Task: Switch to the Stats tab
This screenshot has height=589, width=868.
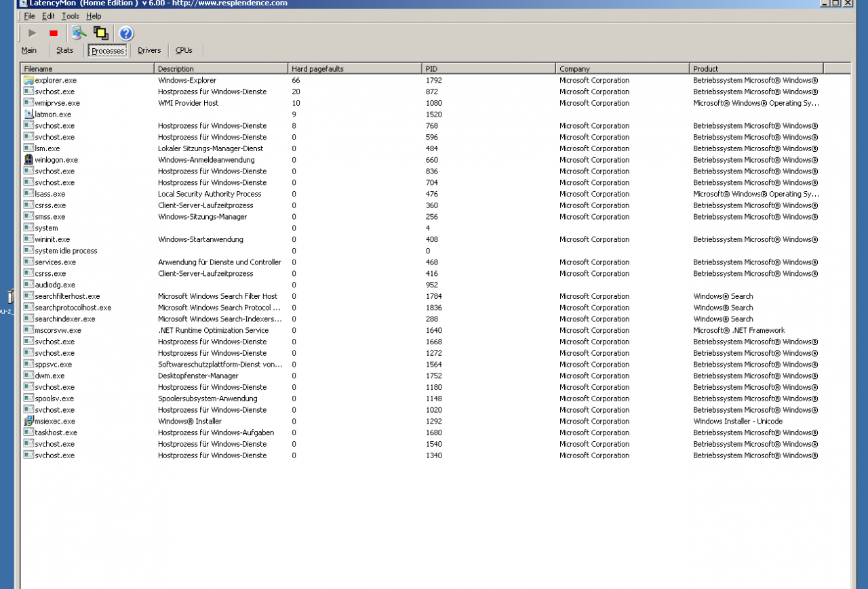Action: pos(65,50)
